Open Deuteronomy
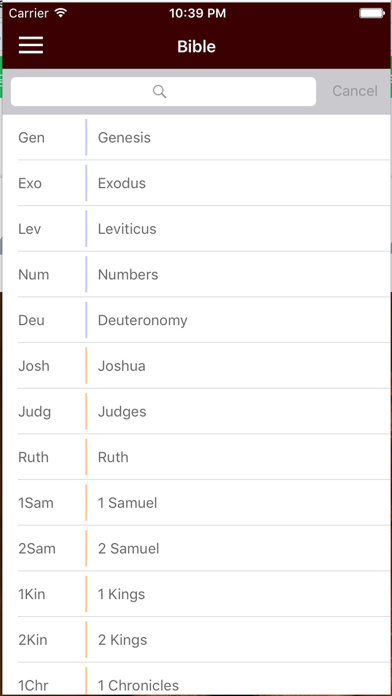 (x=197, y=320)
